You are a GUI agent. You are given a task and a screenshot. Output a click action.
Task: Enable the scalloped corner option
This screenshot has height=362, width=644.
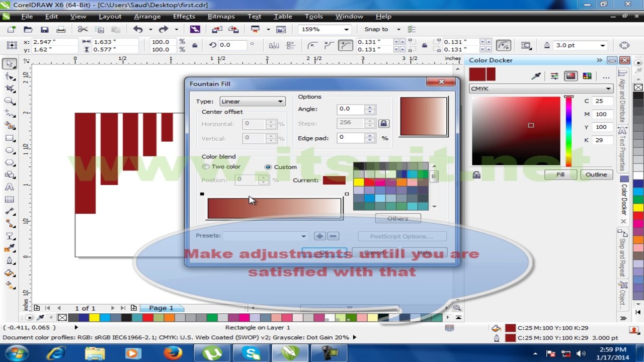[329, 45]
